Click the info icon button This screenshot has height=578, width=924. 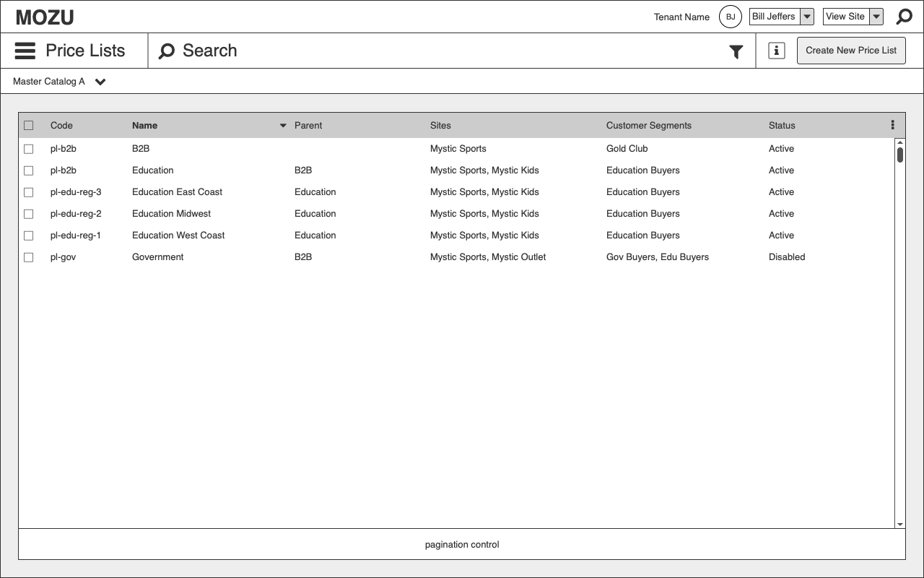[x=777, y=51]
